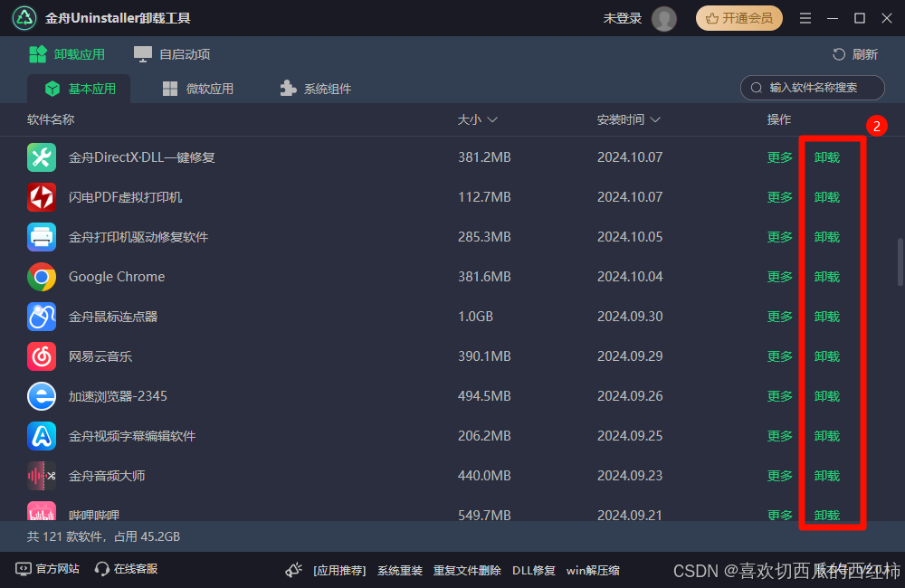The image size is (905, 588).
Task: Refresh the list with 刷新
Action: (855, 54)
